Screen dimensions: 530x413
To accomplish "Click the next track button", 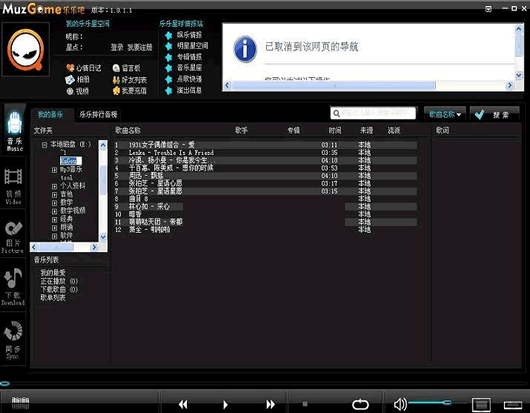I will (x=270, y=404).
